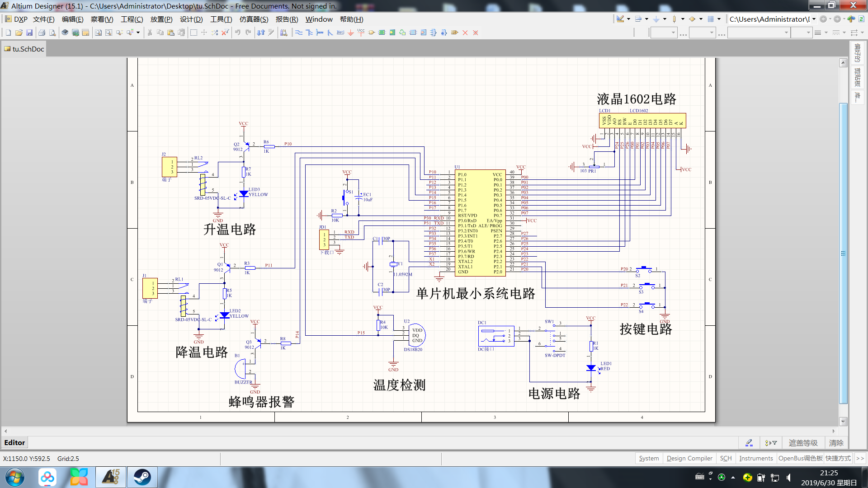Open Altium Designer taskbar icon

pyautogui.click(x=111, y=477)
